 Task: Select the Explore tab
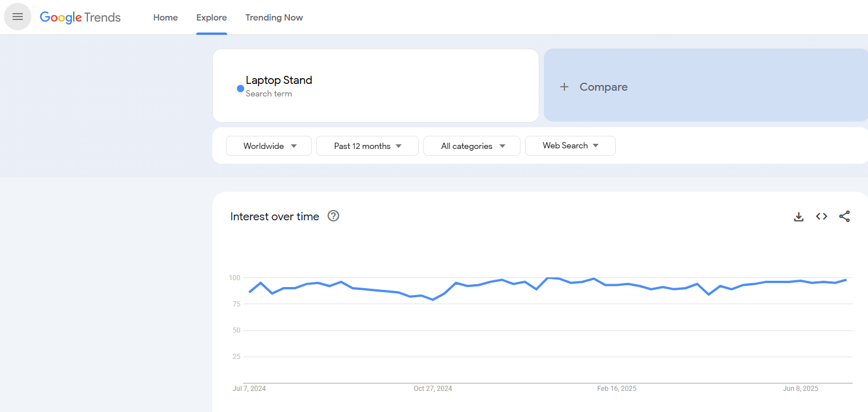[x=212, y=17]
